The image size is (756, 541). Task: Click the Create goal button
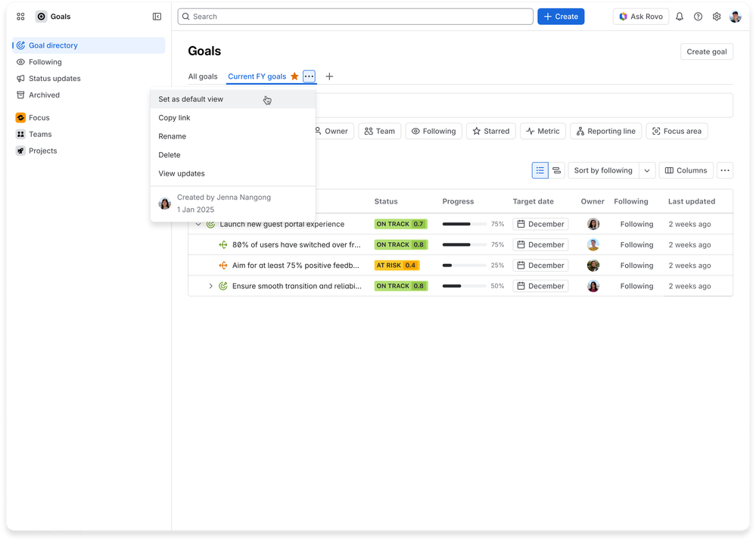(x=706, y=51)
